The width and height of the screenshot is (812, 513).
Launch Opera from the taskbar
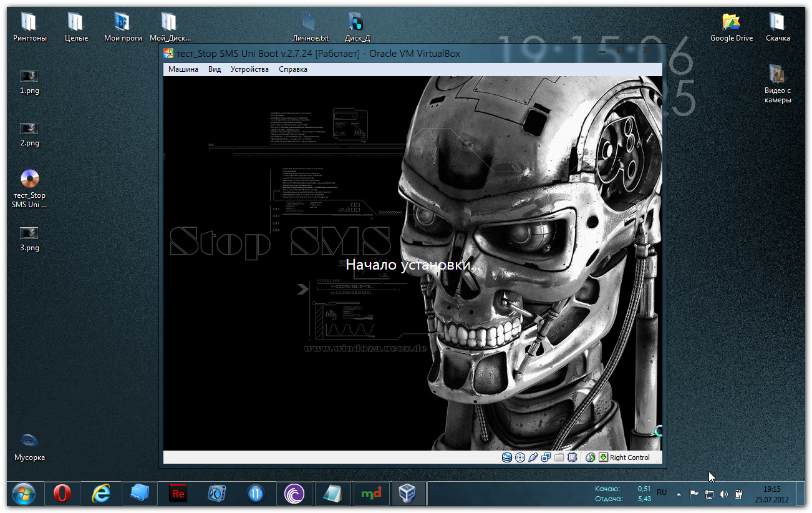62,494
